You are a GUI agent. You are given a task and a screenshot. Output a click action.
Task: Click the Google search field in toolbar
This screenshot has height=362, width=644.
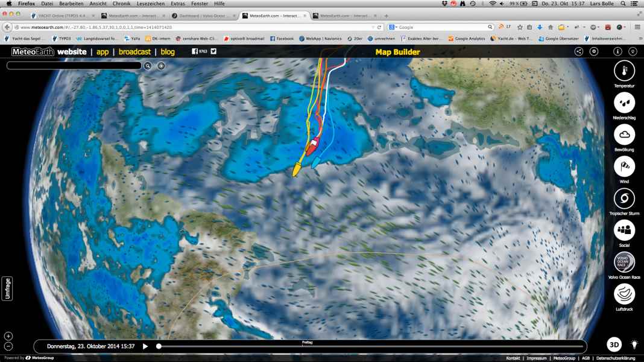tap(443, 27)
